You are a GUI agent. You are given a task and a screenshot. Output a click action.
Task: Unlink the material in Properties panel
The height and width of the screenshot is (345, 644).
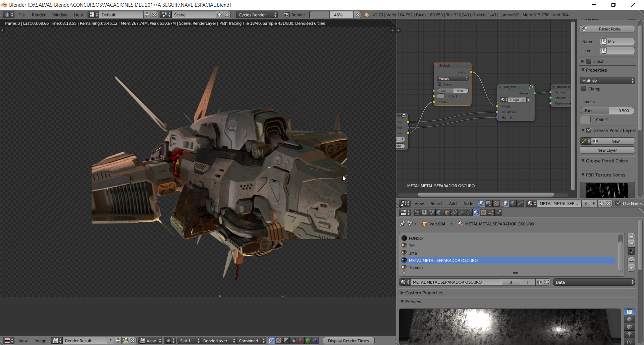coord(547,282)
